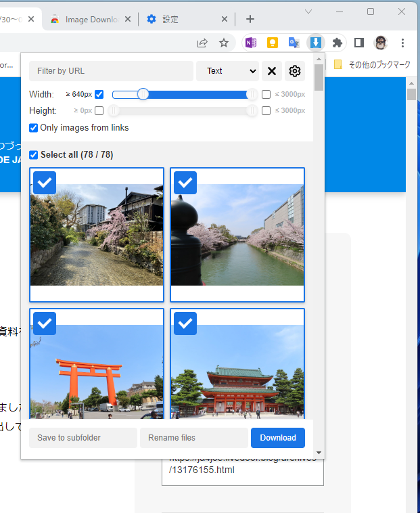The width and height of the screenshot is (420, 513).
Task: Open Image Downloader options gear
Action: pos(295,71)
